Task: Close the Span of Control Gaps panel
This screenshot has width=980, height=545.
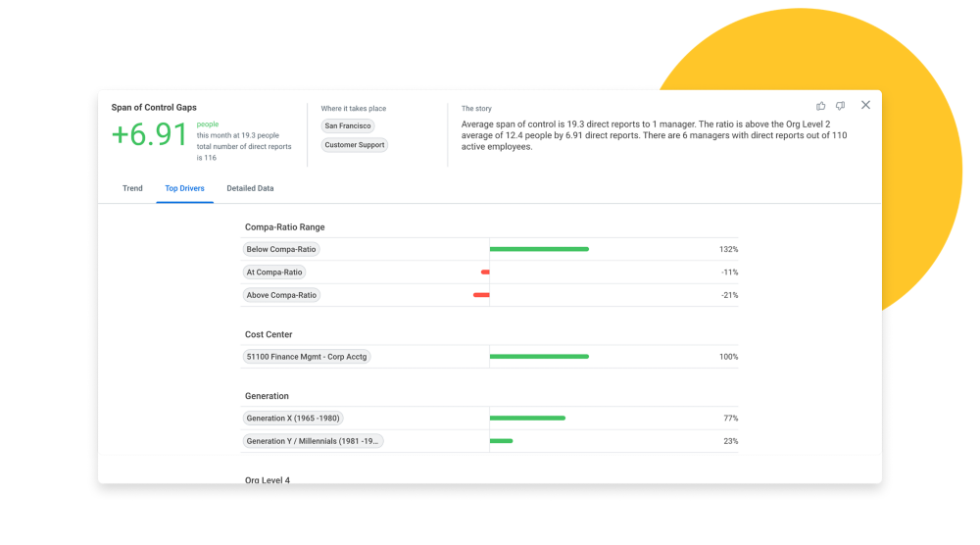Action: 865,105
